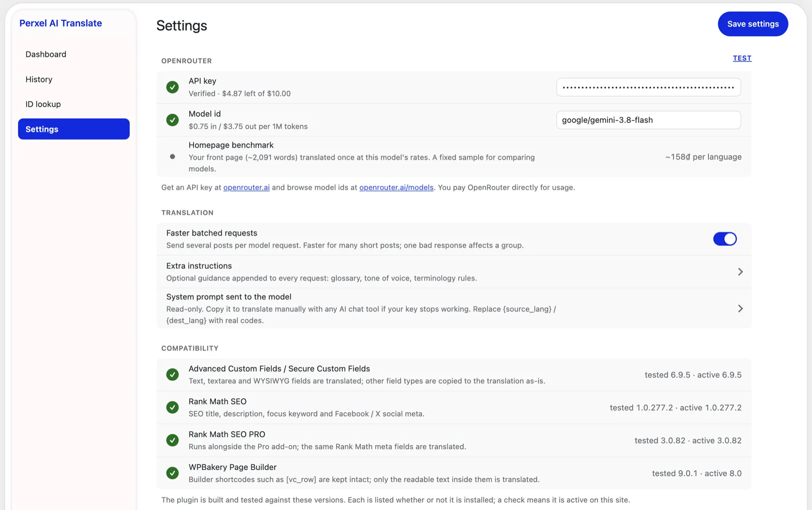
Task: Click 'tested 6.9.5 · active 6.9.5' text
Action: (693, 375)
